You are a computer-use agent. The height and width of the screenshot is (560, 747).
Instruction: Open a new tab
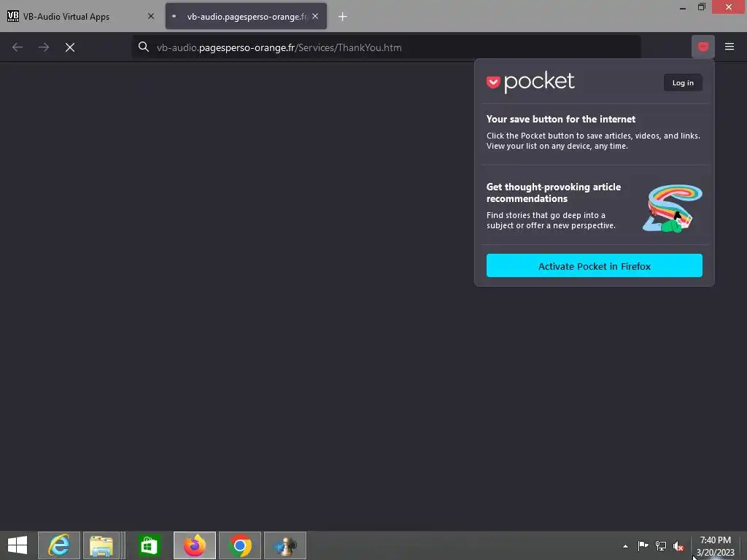343,17
